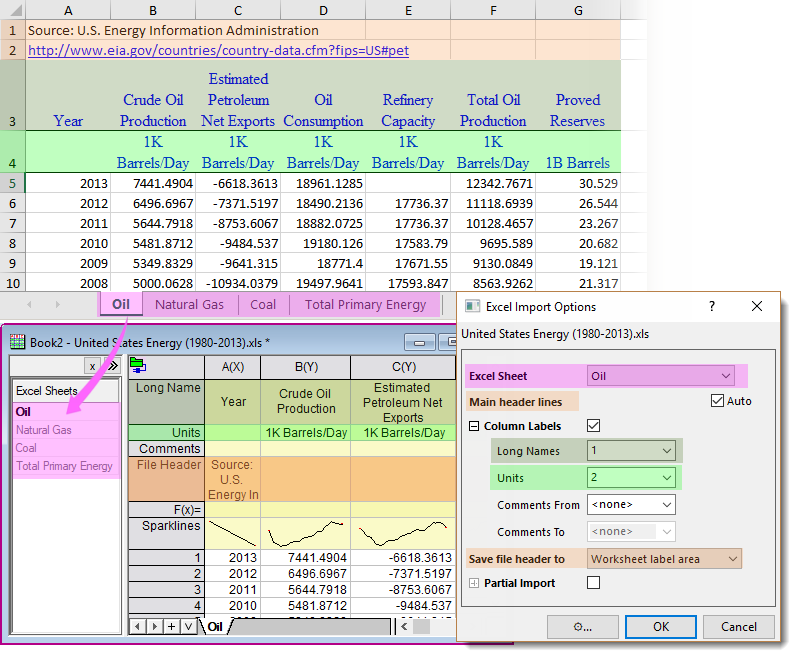Close the Excel Sheets panel with the x button
The image size is (790, 651).
pyautogui.click(x=92, y=366)
